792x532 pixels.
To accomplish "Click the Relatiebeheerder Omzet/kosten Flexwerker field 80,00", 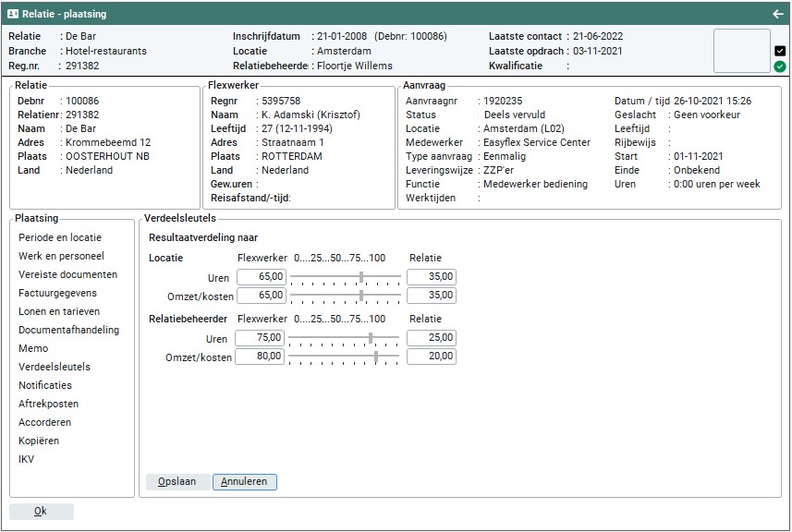I will point(260,357).
